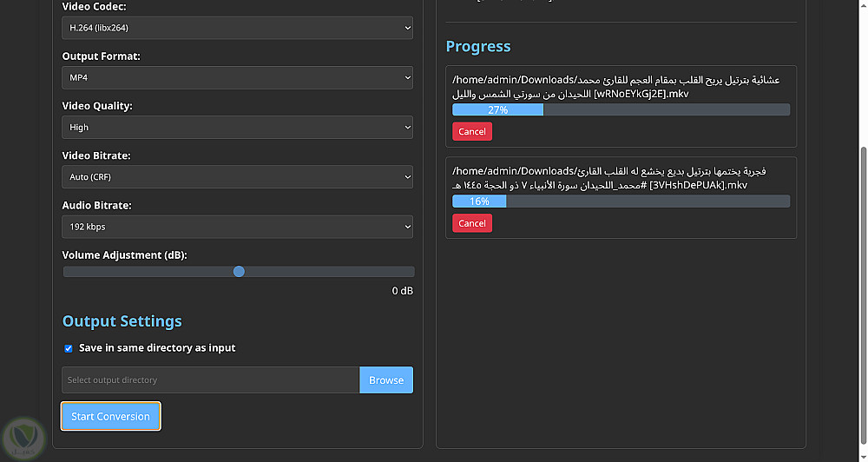The width and height of the screenshot is (868, 462).
Task: Uncheck Save in same directory as input
Action: click(69, 348)
